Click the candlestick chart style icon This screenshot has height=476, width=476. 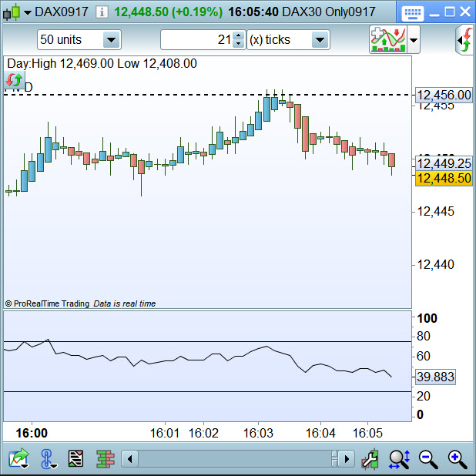[12, 13]
